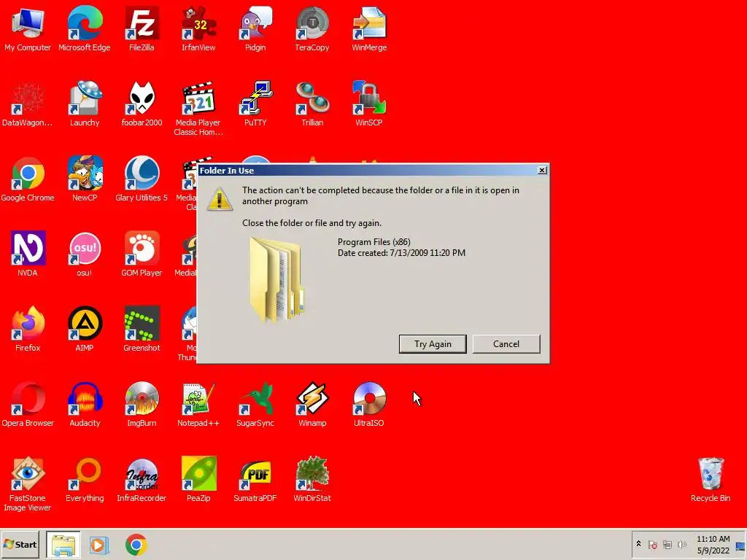Select the osu! desktop icon

tap(85, 254)
